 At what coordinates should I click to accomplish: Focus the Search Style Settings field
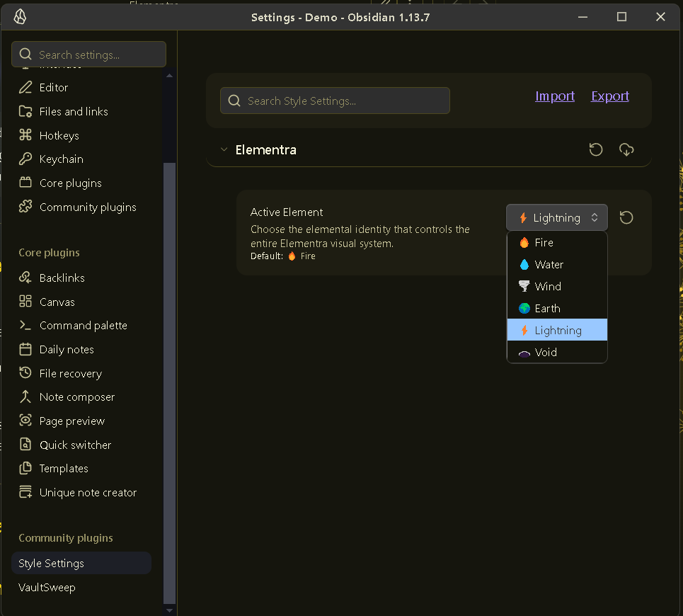[335, 101]
